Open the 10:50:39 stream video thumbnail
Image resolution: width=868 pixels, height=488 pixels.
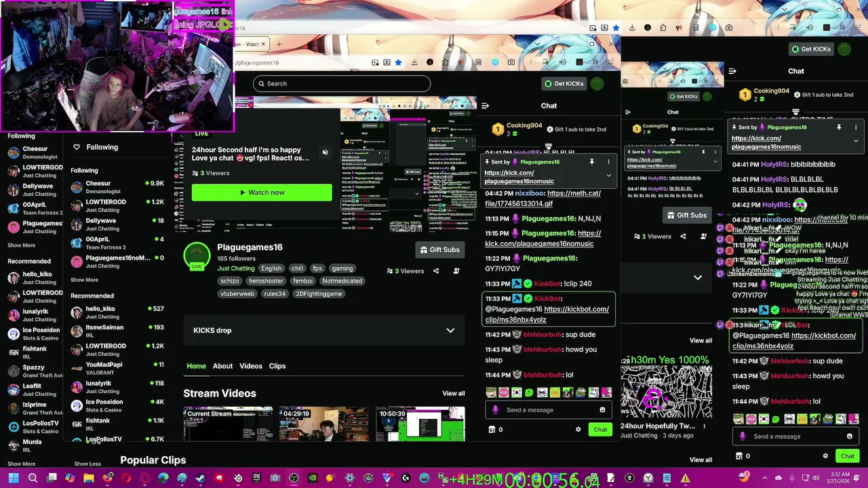pos(420,424)
